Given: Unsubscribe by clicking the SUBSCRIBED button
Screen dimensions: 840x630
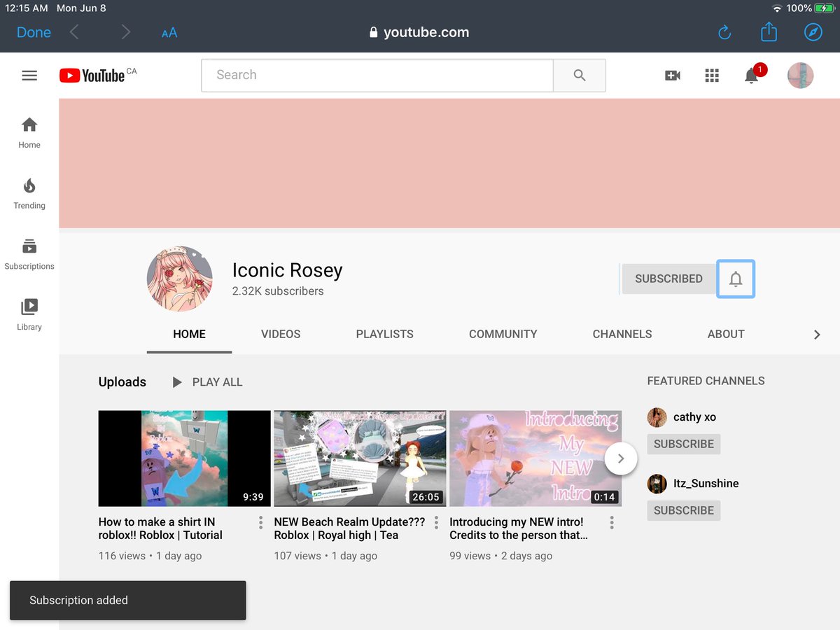Looking at the screenshot, I should 668,279.
